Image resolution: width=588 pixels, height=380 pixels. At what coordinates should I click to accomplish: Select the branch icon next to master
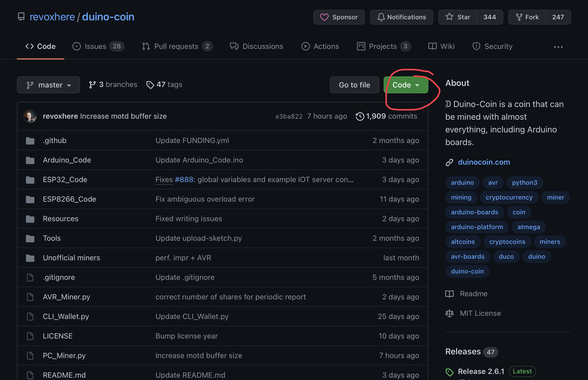point(30,85)
